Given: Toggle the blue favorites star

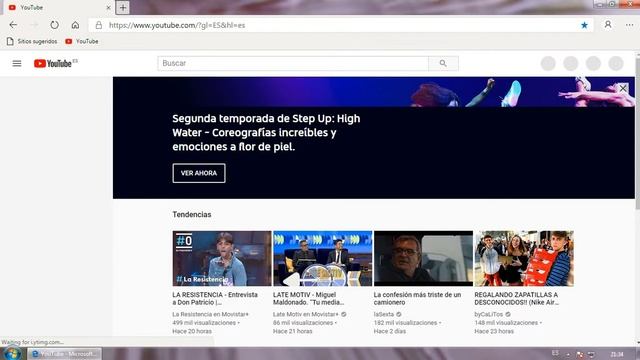Looking at the screenshot, I should [584, 25].
